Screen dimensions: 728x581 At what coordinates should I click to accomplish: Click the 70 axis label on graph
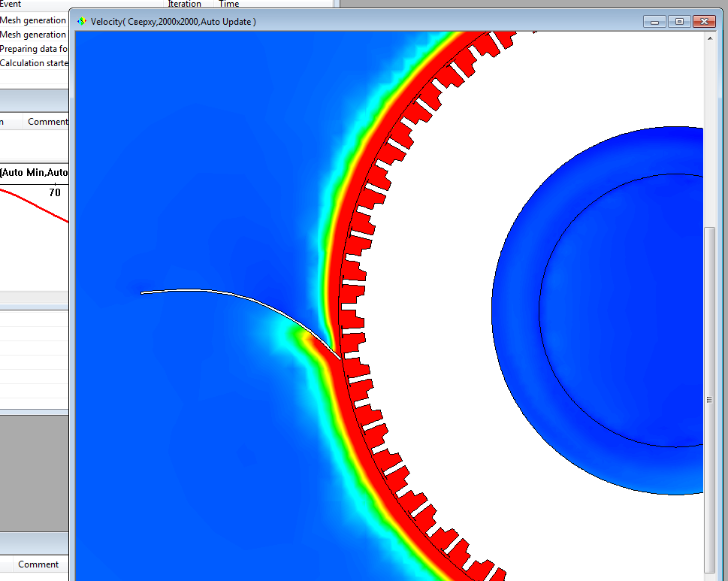tap(54, 192)
